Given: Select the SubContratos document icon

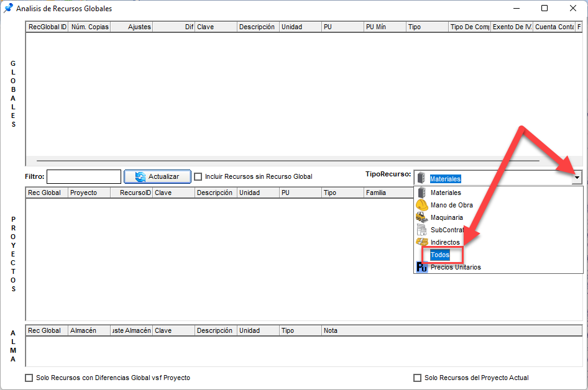Looking at the screenshot, I should (421, 230).
